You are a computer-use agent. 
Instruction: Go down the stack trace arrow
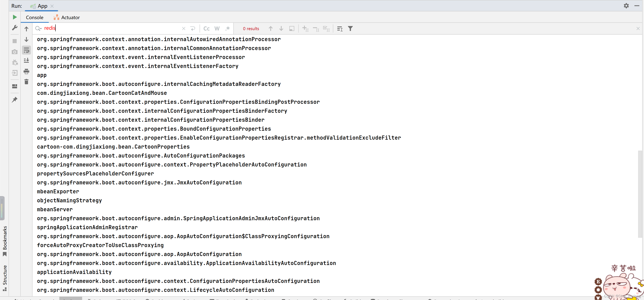point(26,39)
